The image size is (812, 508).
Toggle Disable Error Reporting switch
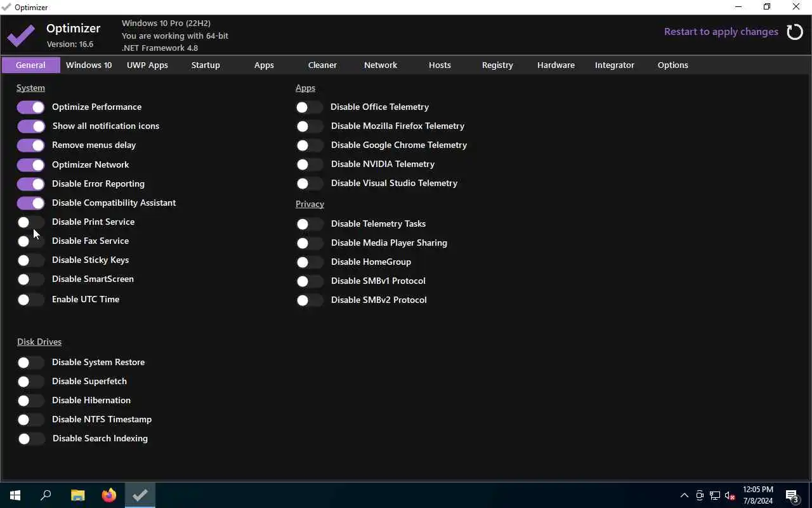pyautogui.click(x=30, y=184)
